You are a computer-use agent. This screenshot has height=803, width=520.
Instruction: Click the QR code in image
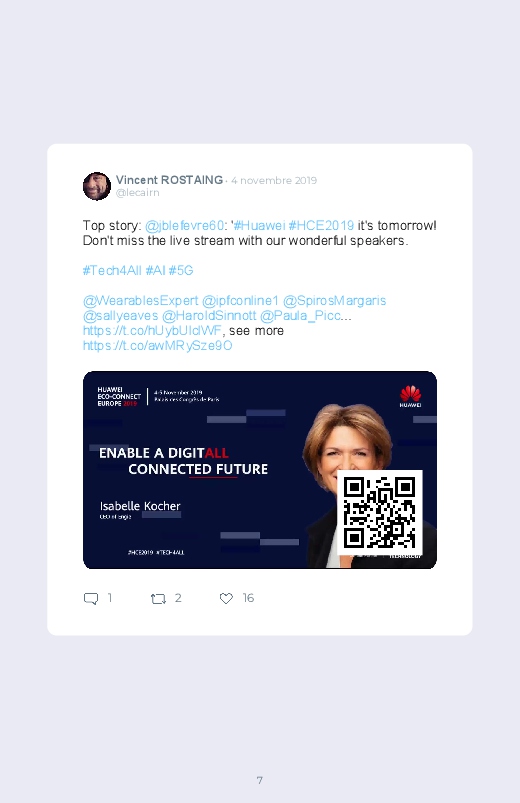[x=380, y=512]
